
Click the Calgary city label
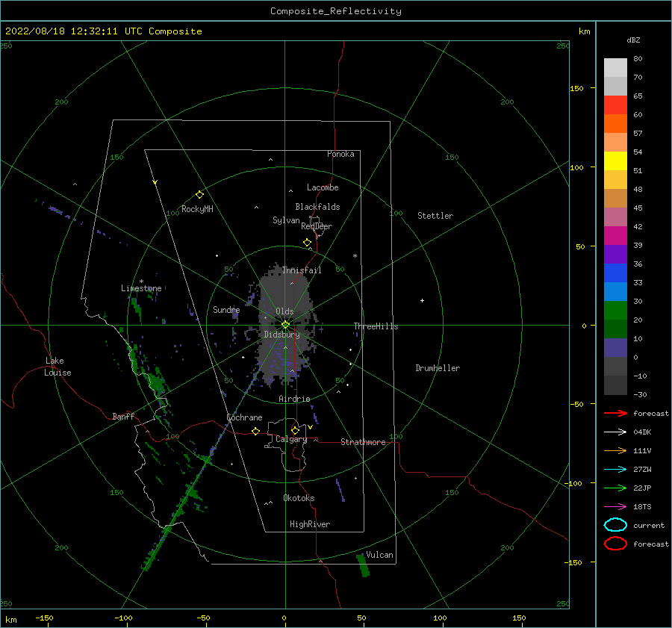pos(291,439)
